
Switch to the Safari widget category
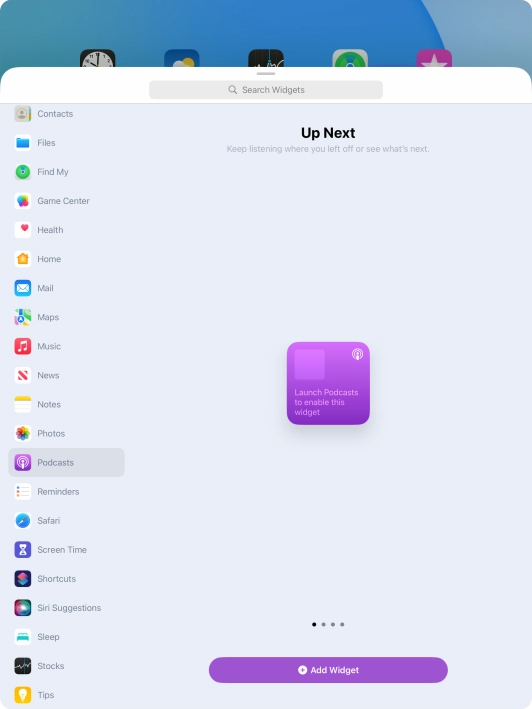(x=66, y=520)
